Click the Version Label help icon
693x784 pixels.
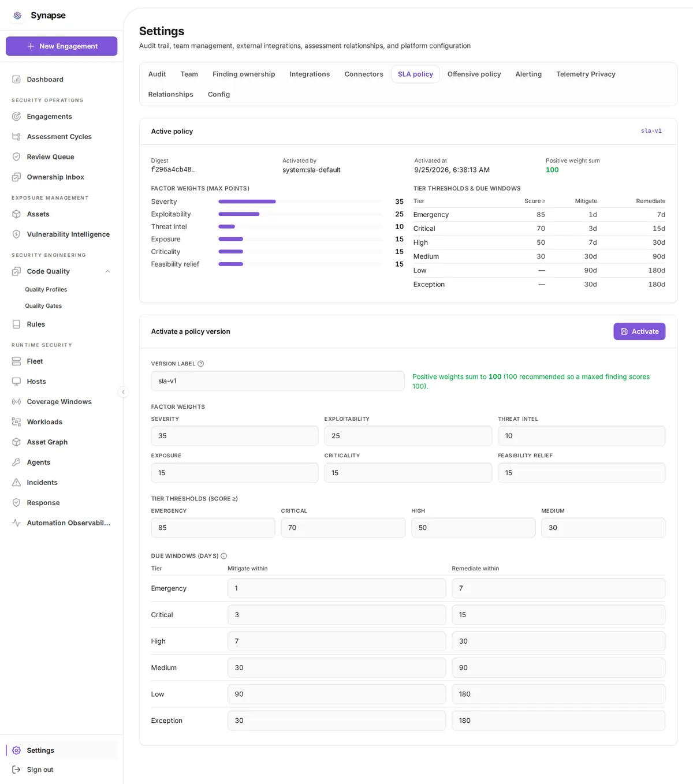click(201, 364)
